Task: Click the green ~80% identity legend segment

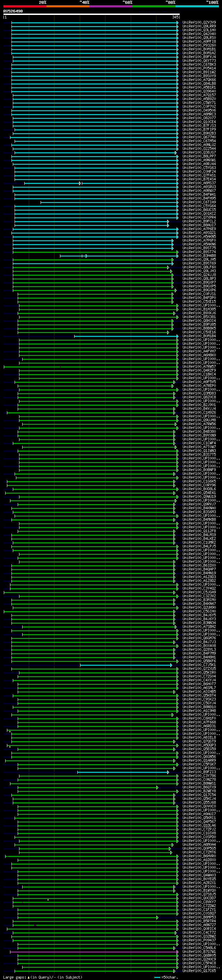Action: [x=154, y=6]
